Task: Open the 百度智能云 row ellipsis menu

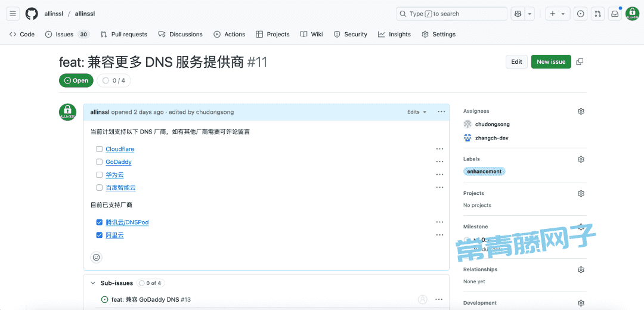Action: click(439, 187)
